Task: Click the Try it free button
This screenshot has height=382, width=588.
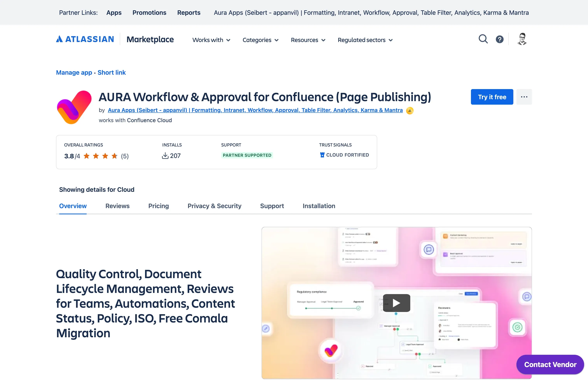Action: [x=492, y=97]
